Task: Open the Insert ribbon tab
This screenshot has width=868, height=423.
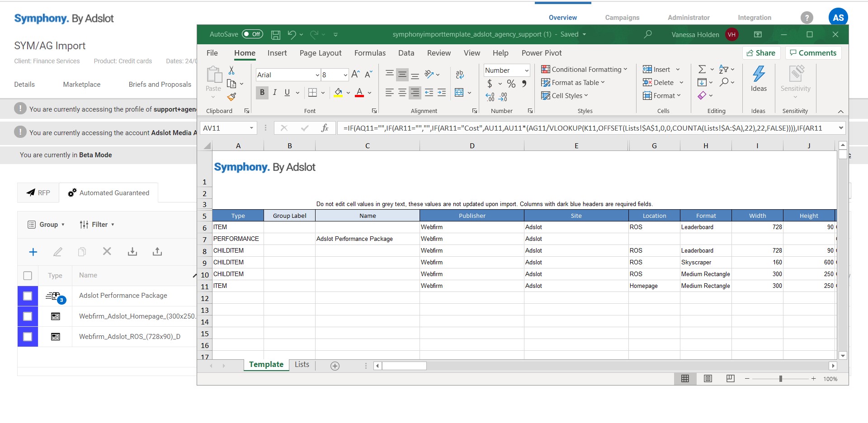Action: click(x=277, y=53)
